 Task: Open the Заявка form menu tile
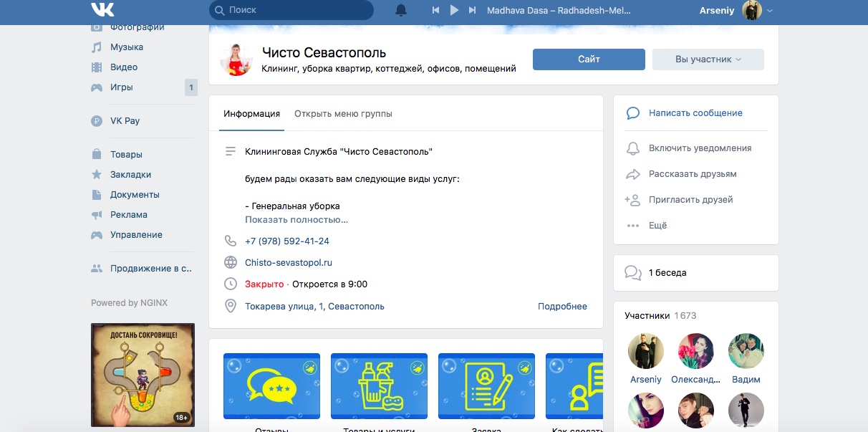pos(486,388)
